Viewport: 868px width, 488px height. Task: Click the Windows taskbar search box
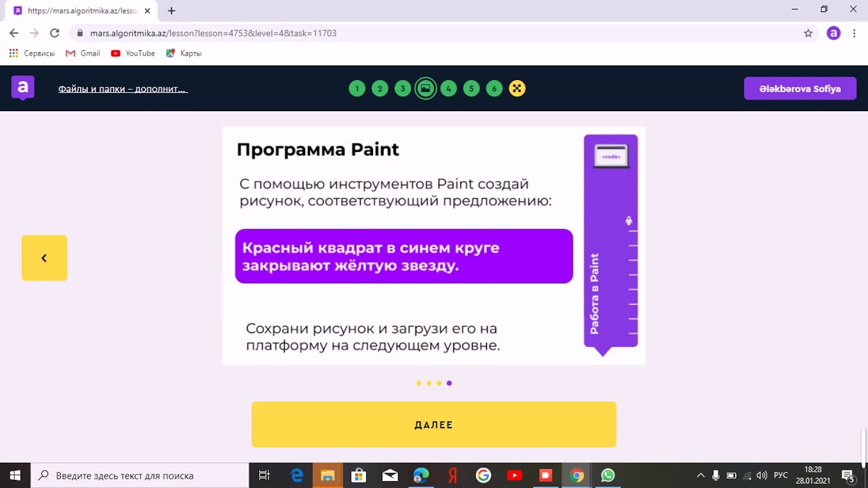point(140,475)
